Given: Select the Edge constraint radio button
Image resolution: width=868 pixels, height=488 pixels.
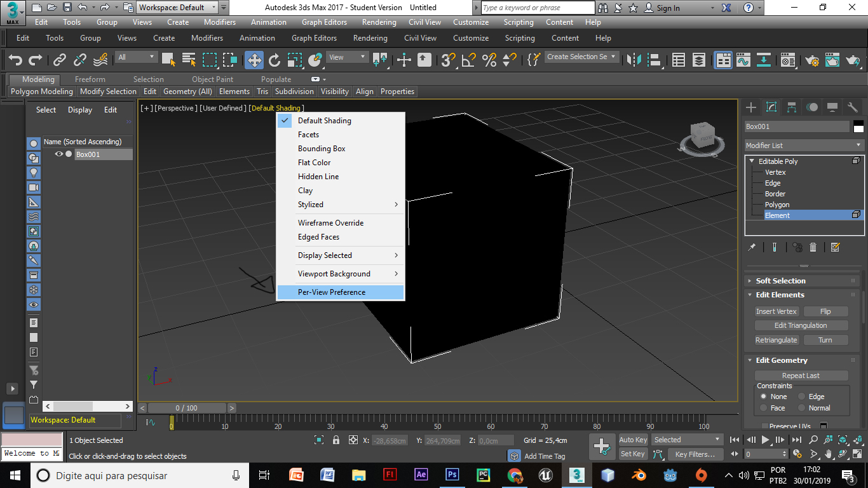Looking at the screenshot, I should click(x=802, y=396).
